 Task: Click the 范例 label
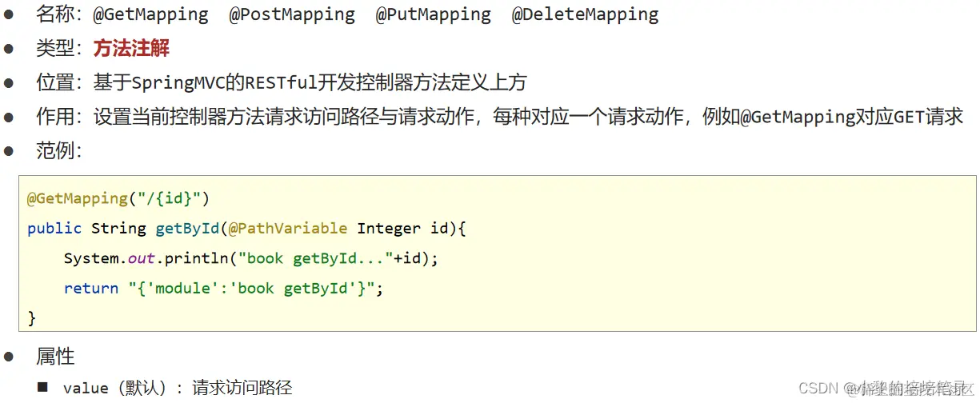pos(58,150)
